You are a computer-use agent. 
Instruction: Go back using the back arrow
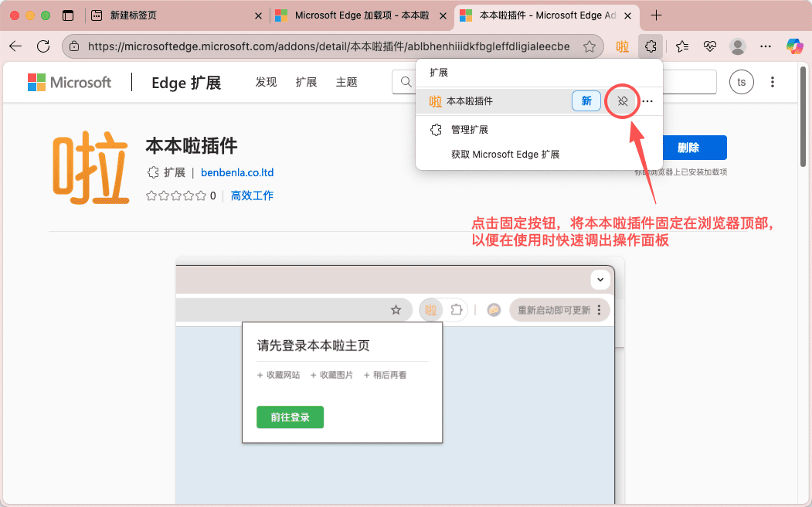[15, 46]
